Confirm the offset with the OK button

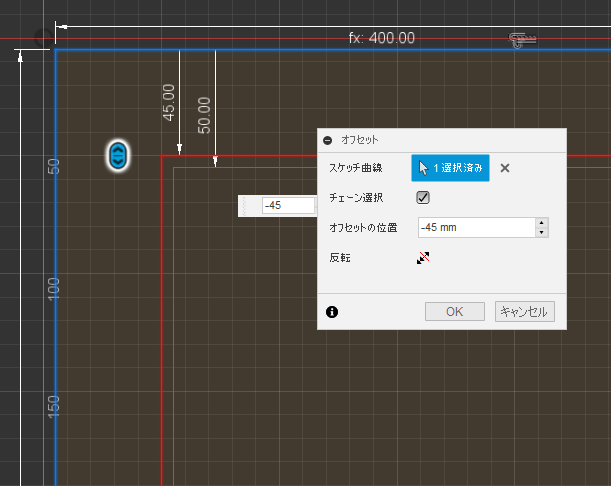(x=455, y=311)
